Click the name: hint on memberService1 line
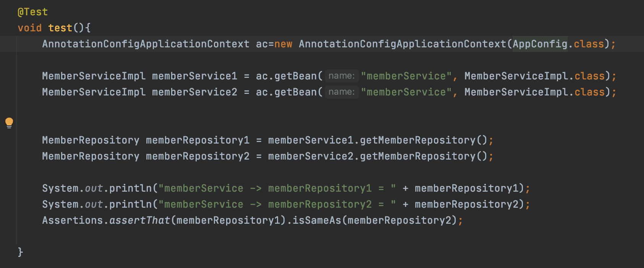Viewport: 644px width, 268px height. pos(341,76)
